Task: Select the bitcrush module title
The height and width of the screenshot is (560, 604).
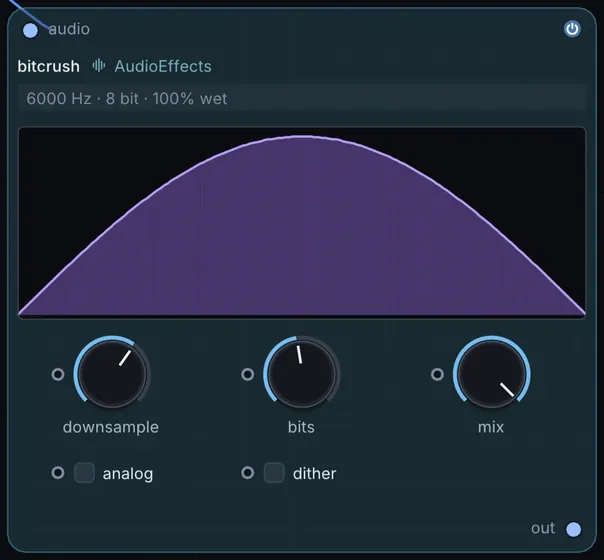Action: pyautogui.click(x=49, y=66)
